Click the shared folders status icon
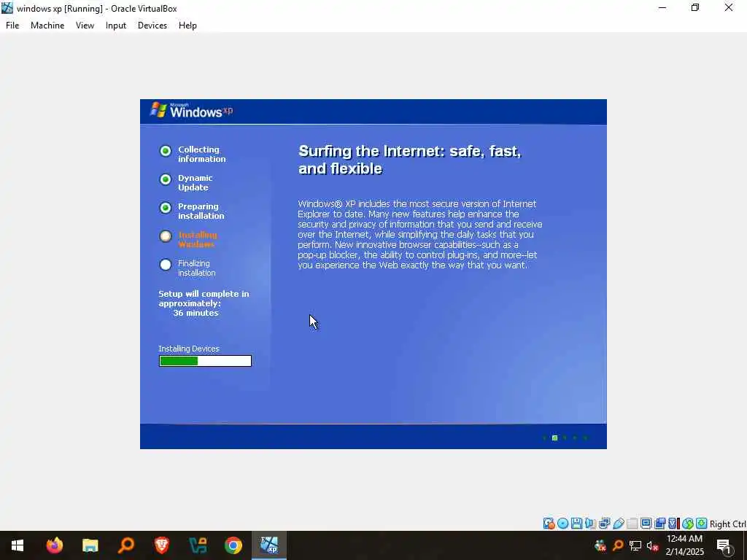This screenshot has height=560, width=747. [632, 524]
